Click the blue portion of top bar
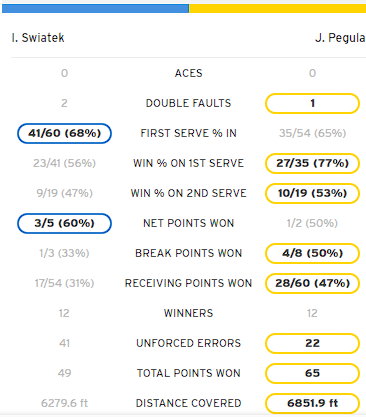This screenshot has height=417, width=366. click(x=95, y=8)
